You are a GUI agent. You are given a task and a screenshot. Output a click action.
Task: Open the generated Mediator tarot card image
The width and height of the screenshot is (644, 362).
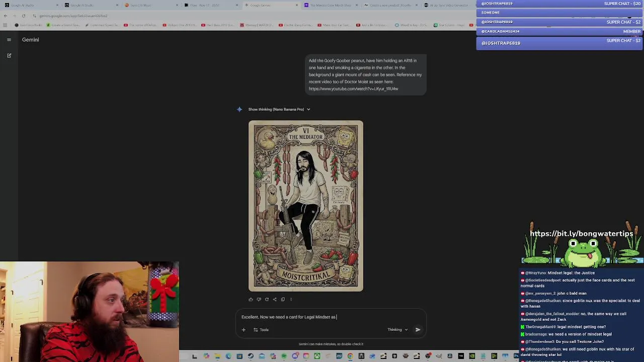(306, 206)
